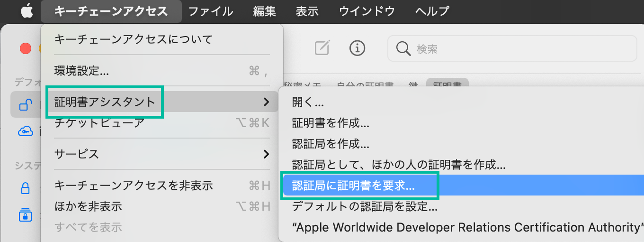Viewport: 644px width, 242px height.
Task: Expand the サービス submenu
Action: point(162,154)
